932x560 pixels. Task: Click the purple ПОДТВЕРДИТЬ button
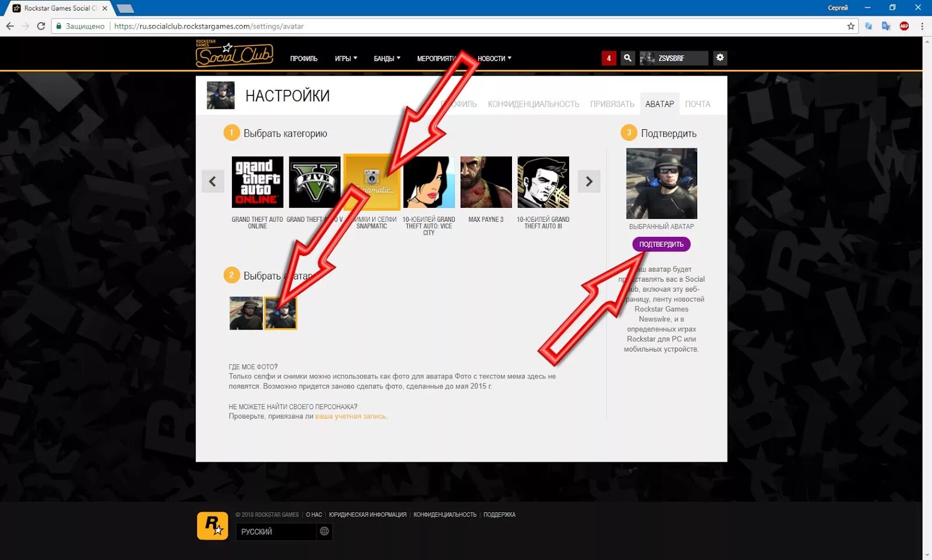click(x=661, y=244)
